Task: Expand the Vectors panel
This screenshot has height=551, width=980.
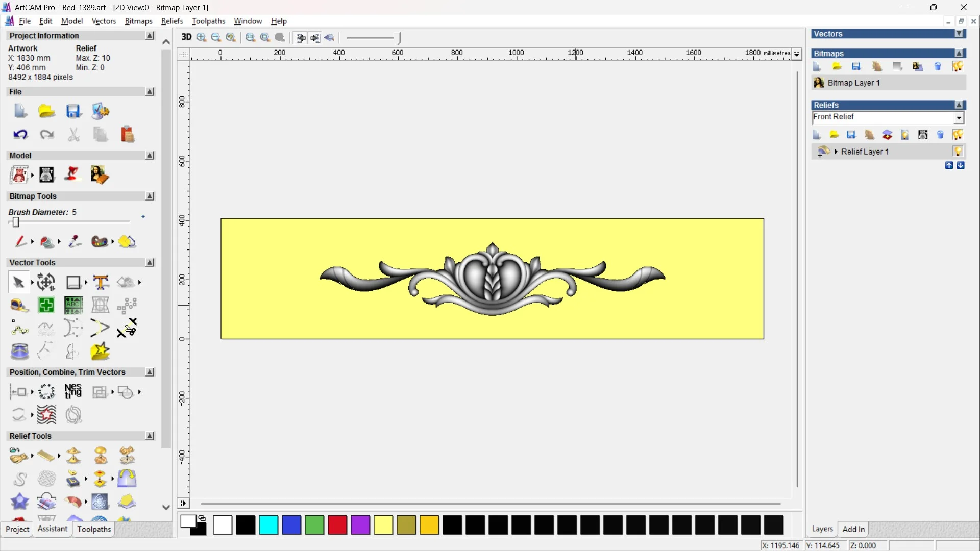Action: click(x=959, y=34)
